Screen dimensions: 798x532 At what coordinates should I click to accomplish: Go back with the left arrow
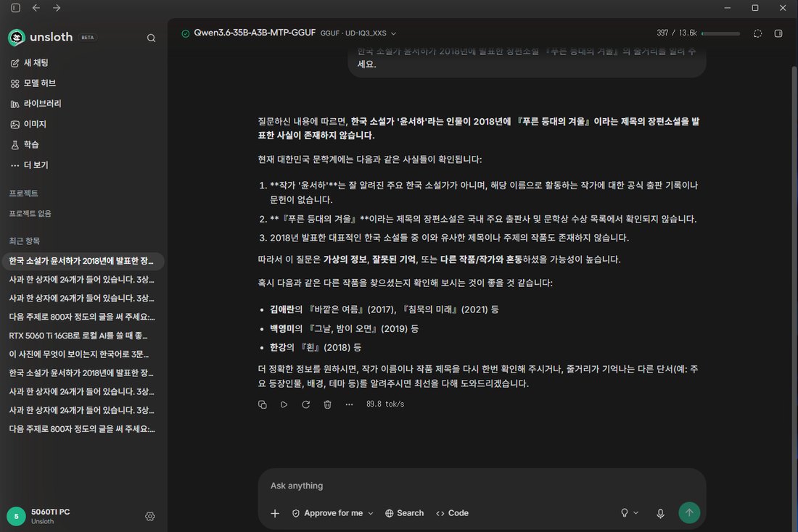pyautogui.click(x=36, y=8)
